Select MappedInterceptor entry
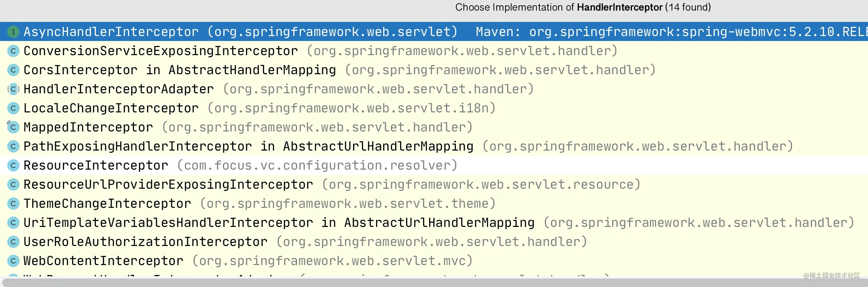This screenshot has width=868, height=287. click(434, 127)
